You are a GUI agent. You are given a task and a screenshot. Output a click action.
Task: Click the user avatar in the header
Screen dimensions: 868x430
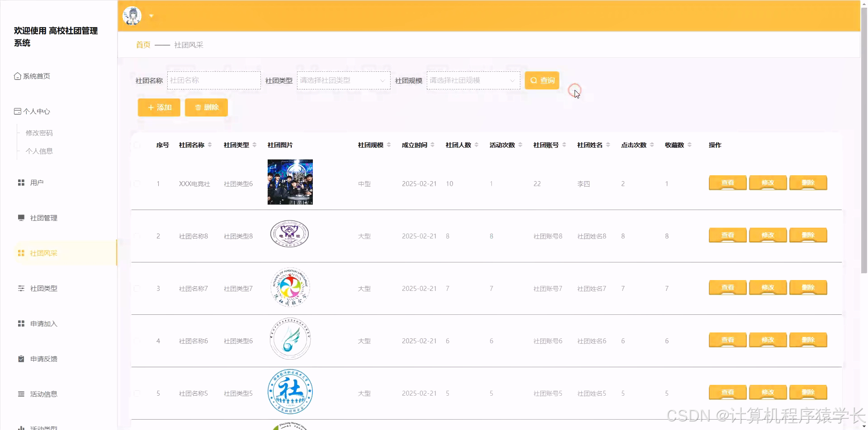pyautogui.click(x=132, y=16)
